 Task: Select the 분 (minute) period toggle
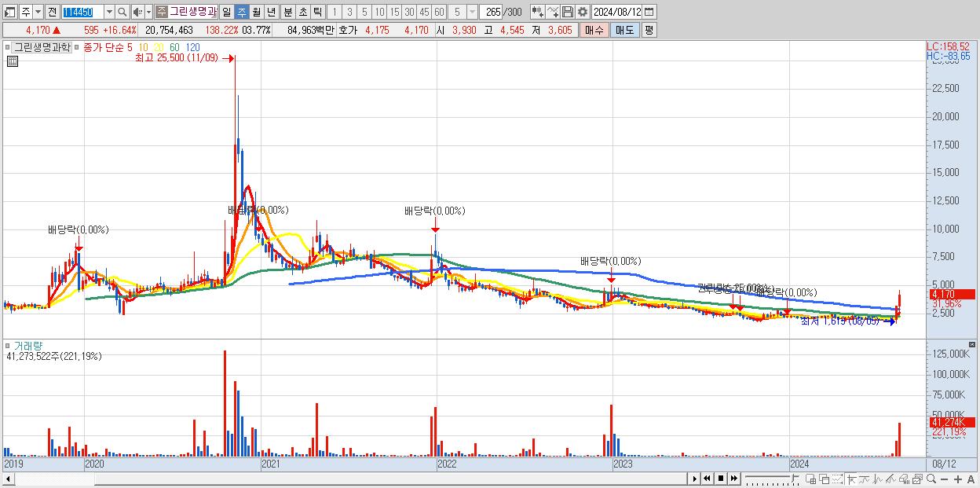point(287,12)
